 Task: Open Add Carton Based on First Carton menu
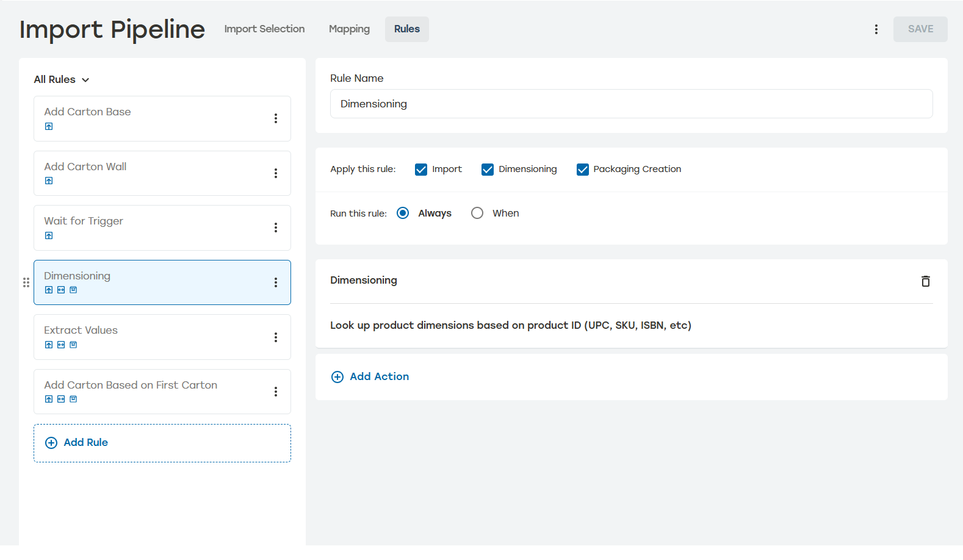click(x=276, y=392)
